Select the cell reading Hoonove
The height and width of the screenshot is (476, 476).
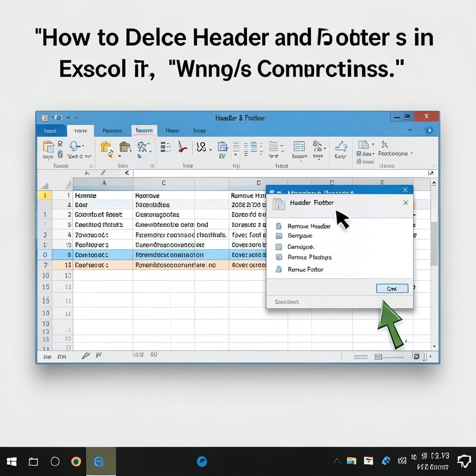coord(164,196)
